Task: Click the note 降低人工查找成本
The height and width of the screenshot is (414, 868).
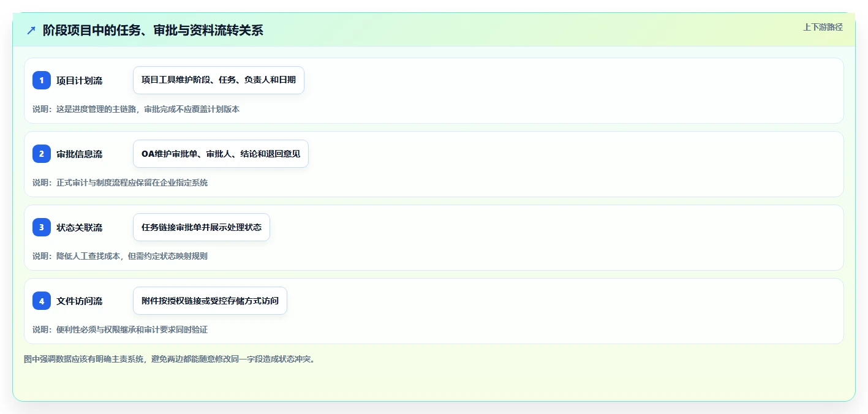Action: point(89,256)
